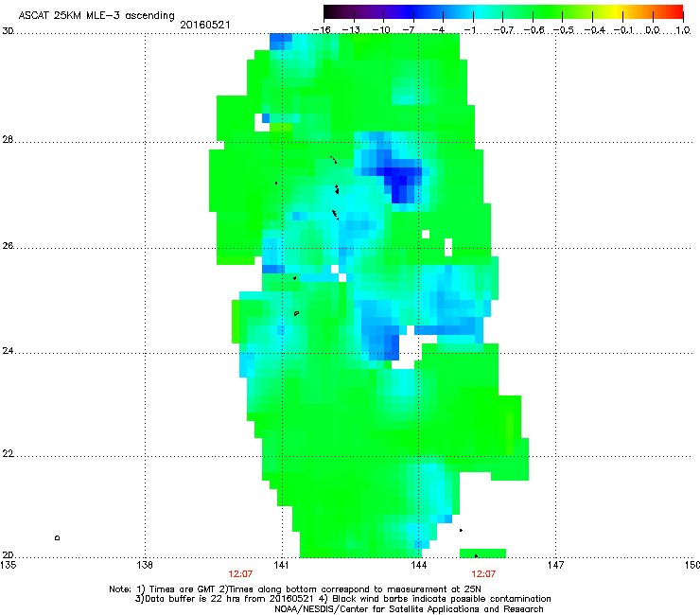Select the -7 color scale label
This screenshot has height=615, width=700.
(x=409, y=30)
